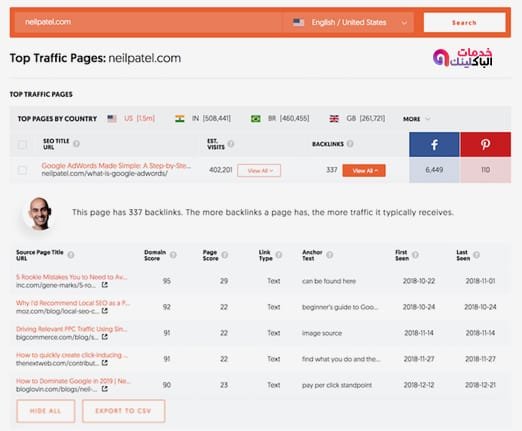Expand View All under Est. Visits
Screen dimensions: 522x431
[259, 171]
